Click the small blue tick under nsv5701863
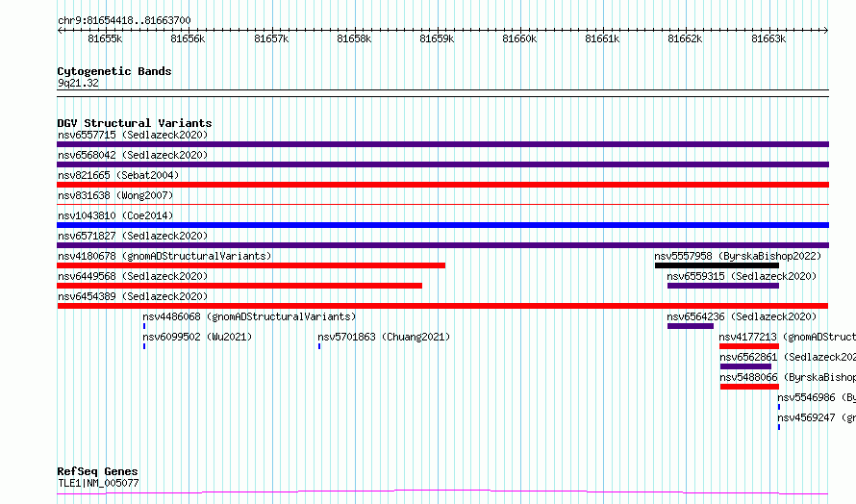This screenshot has width=856, height=504. click(x=319, y=346)
